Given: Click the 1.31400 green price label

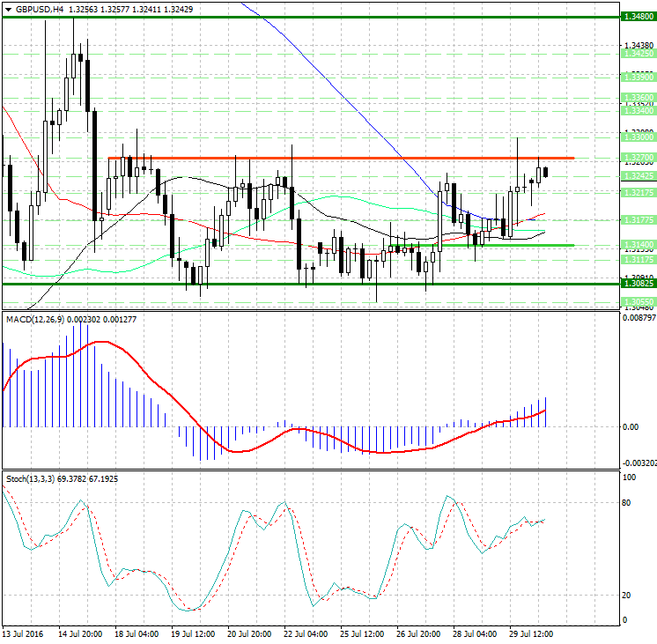Looking at the screenshot, I should coord(637,245).
